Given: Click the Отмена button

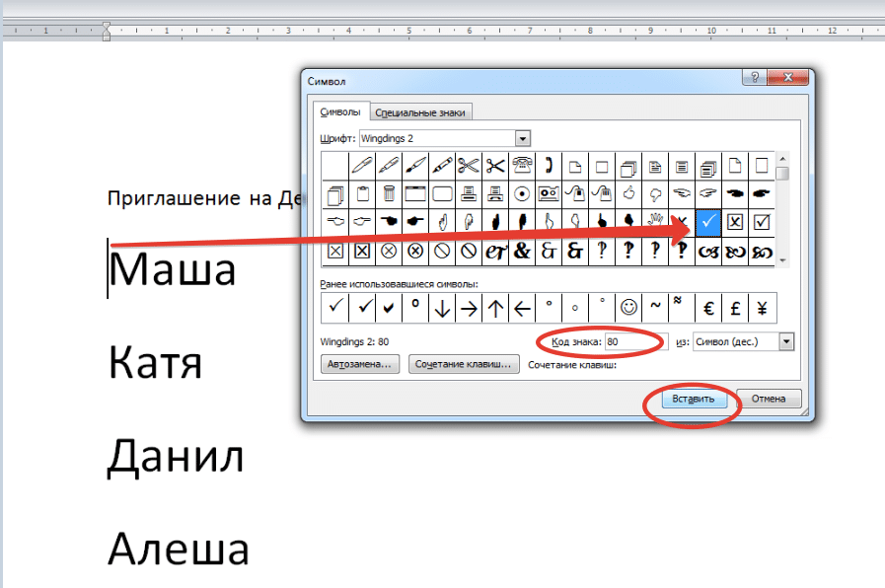Looking at the screenshot, I should pyautogui.click(x=769, y=399).
